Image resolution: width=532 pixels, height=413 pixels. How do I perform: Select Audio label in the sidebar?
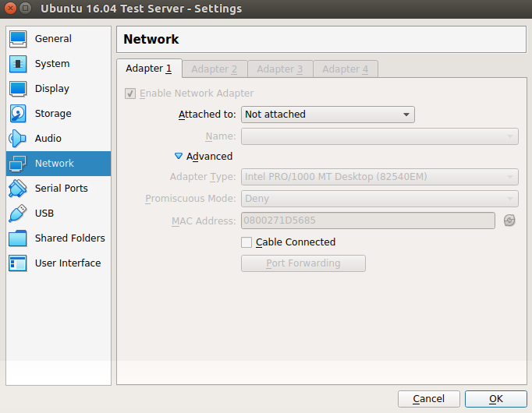point(48,138)
